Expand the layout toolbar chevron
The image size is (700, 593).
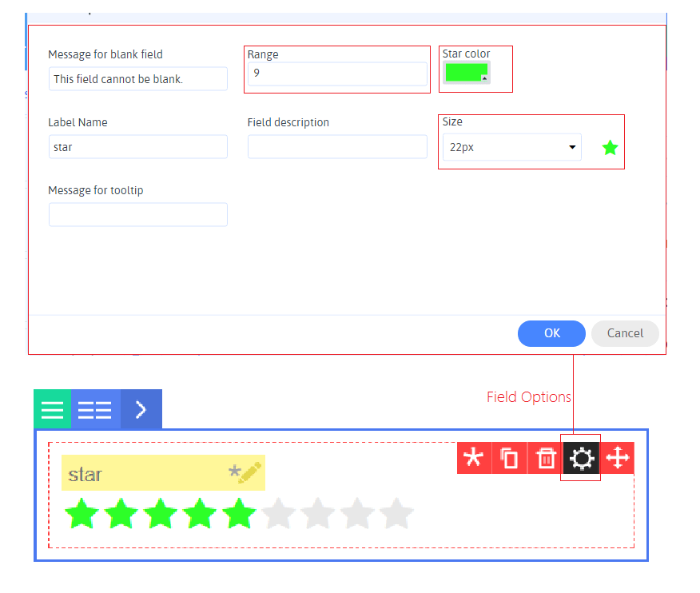pos(141,409)
